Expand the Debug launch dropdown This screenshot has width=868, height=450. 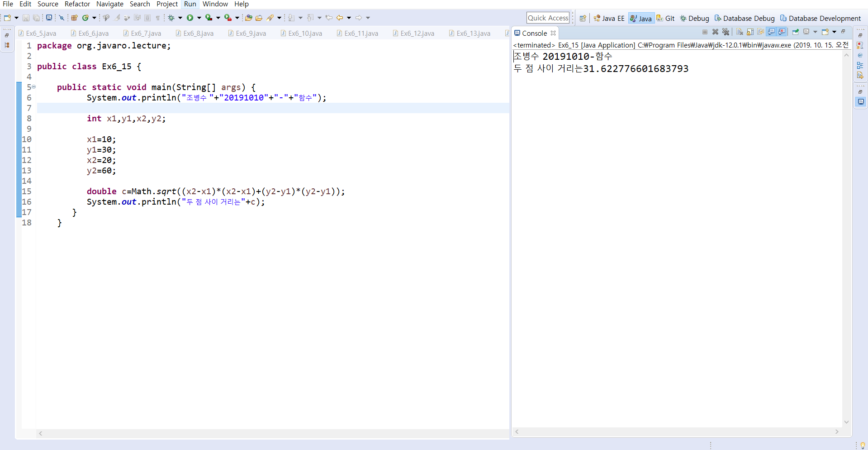pos(180,18)
